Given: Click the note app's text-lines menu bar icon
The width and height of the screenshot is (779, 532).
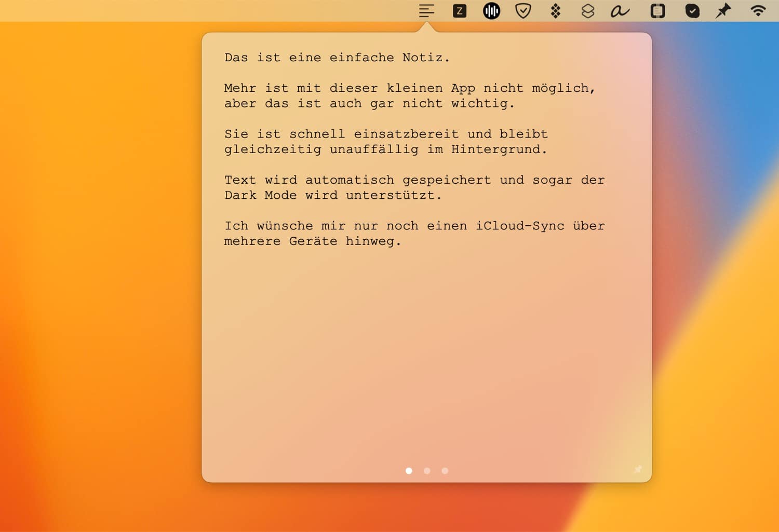Looking at the screenshot, I should click(x=426, y=11).
